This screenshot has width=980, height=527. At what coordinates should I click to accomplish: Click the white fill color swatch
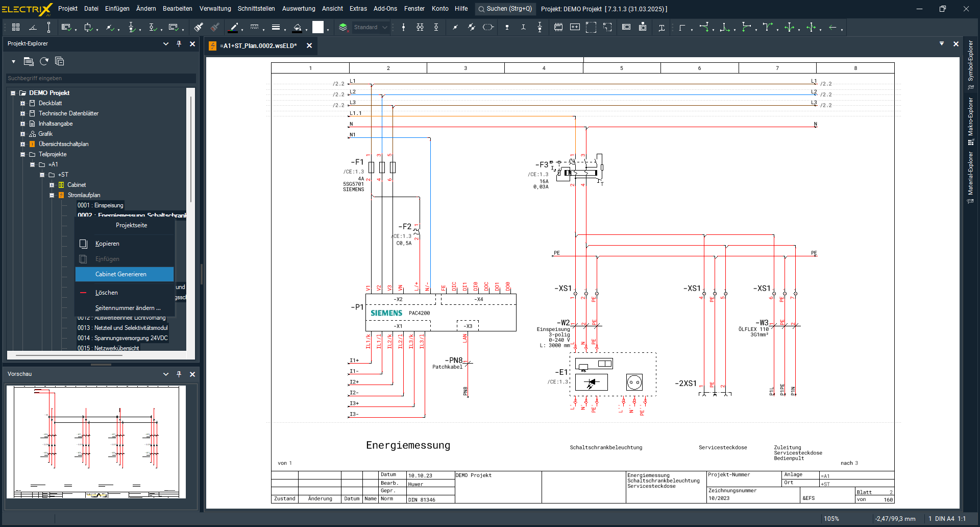coord(318,28)
